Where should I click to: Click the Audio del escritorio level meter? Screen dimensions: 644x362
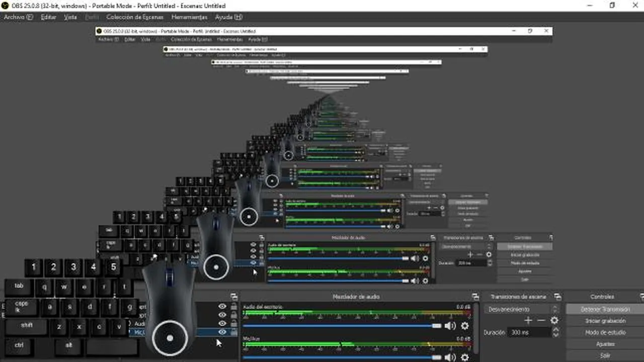[x=357, y=314]
